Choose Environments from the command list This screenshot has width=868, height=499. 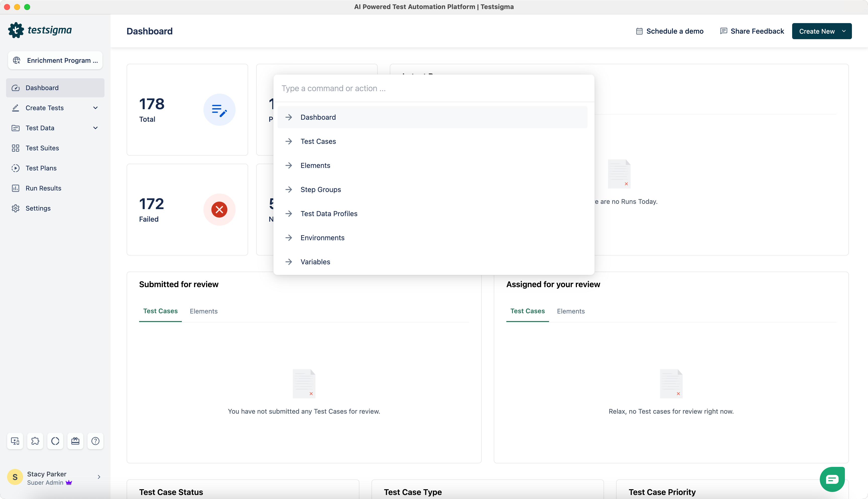tap(322, 237)
